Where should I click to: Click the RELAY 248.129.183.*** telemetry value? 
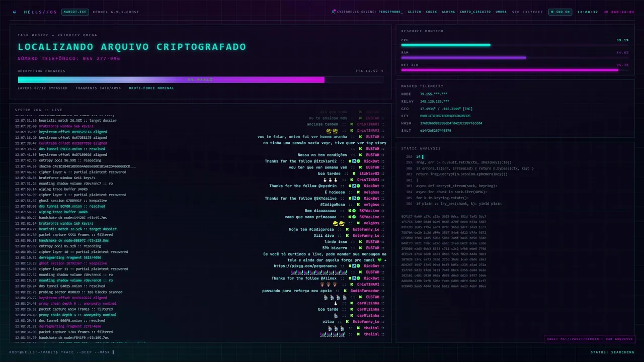(435, 101)
